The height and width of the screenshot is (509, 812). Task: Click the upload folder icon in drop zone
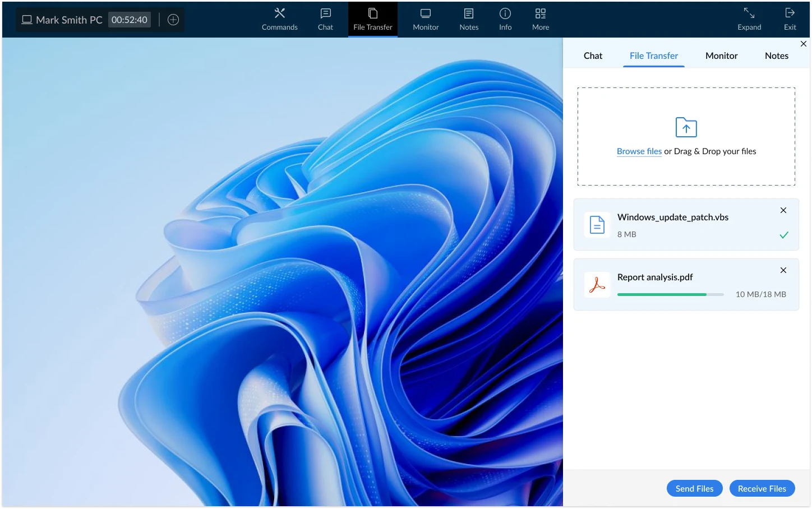(686, 127)
